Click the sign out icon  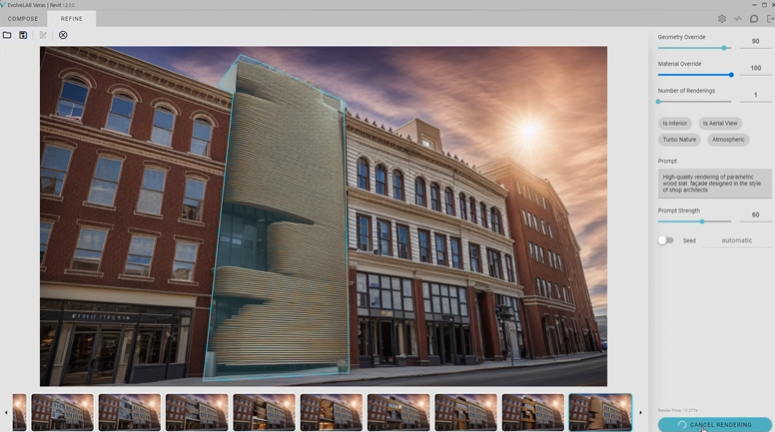pyautogui.click(x=769, y=19)
